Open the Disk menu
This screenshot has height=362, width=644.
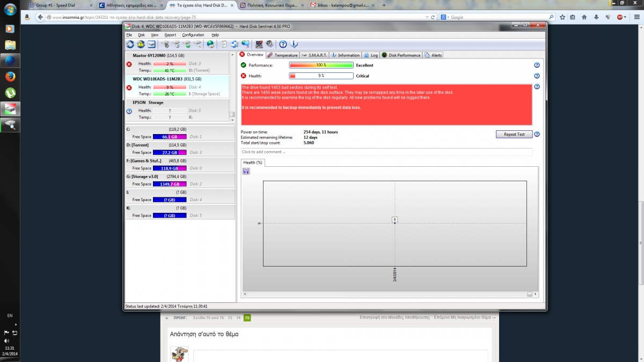[x=142, y=35]
